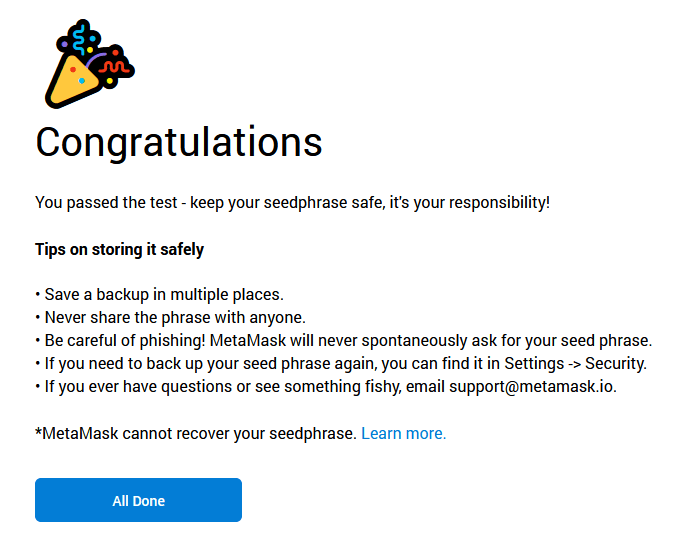Click the Congratulations heading
Screen dimensions: 674x542
pyautogui.click(x=179, y=142)
